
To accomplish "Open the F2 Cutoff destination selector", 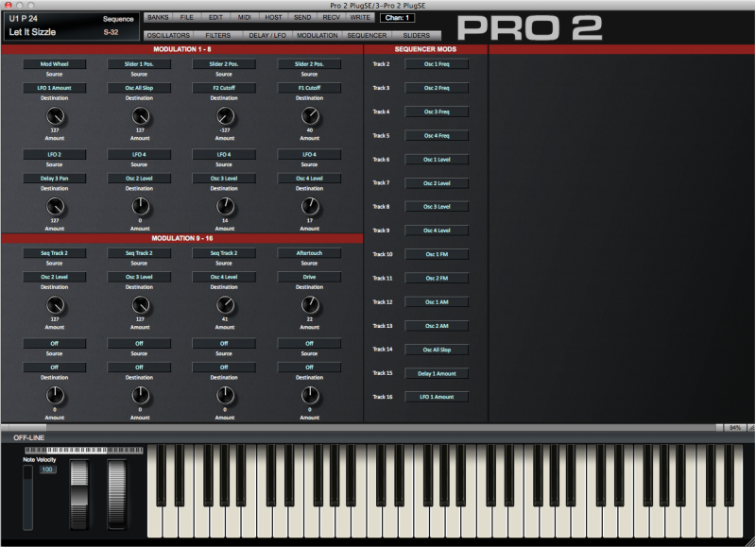I will tap(224, 88).
